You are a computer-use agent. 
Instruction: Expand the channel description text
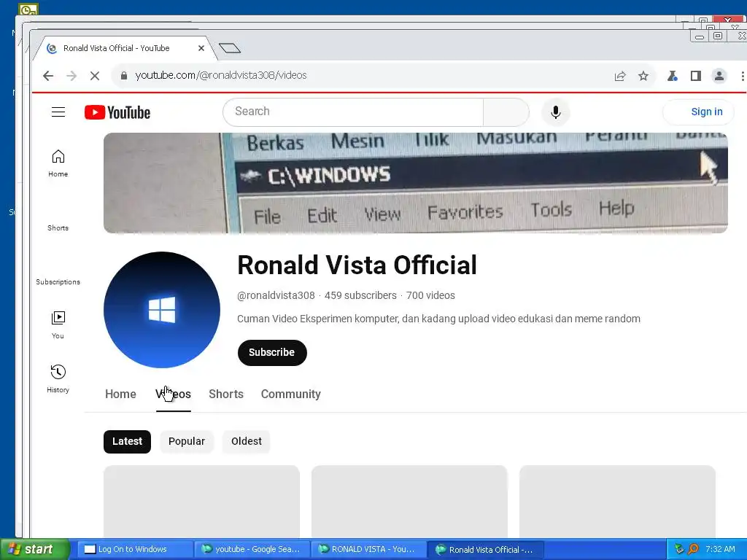tap(438, 319)
